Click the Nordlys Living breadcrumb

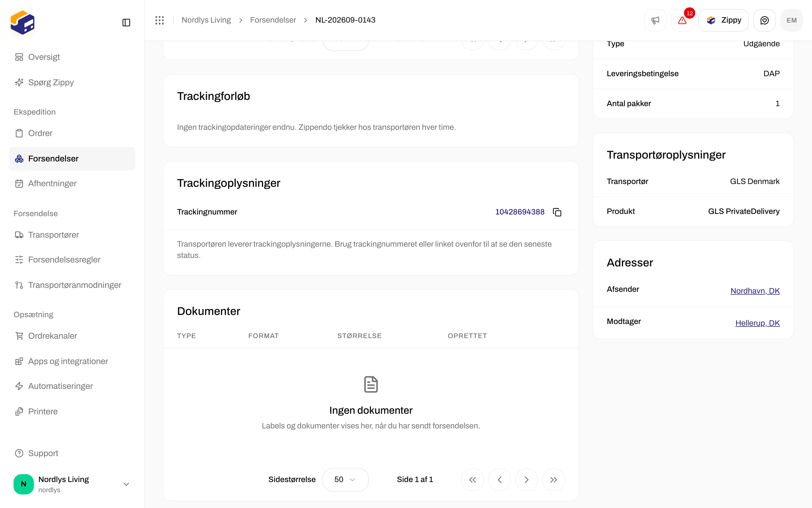(206, 20)
